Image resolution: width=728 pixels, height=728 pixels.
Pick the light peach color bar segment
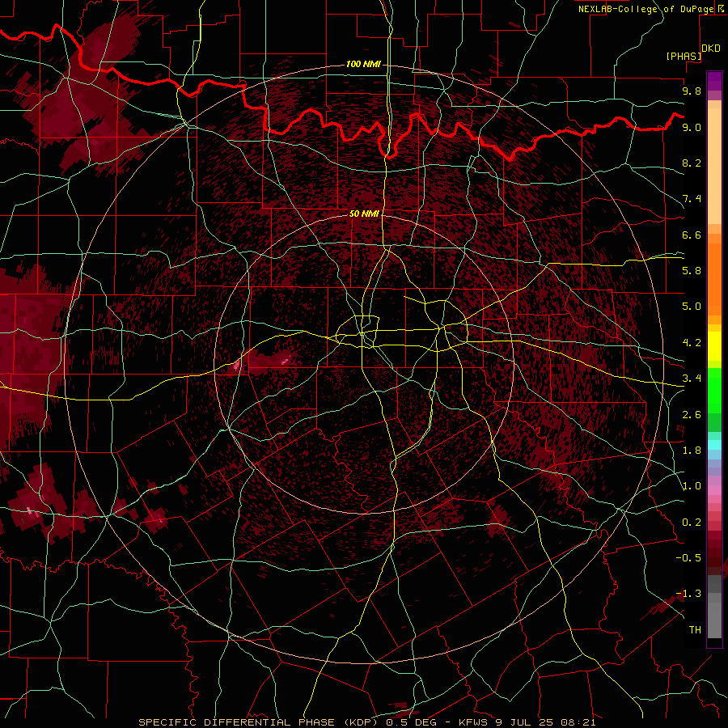[x=714, y=166]
